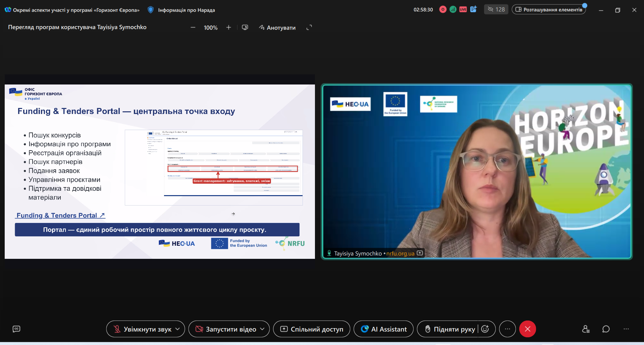This screenshot has width=644, height=345.
Task: Click the meeting timer 02:58:30
Action: (423, 10)
